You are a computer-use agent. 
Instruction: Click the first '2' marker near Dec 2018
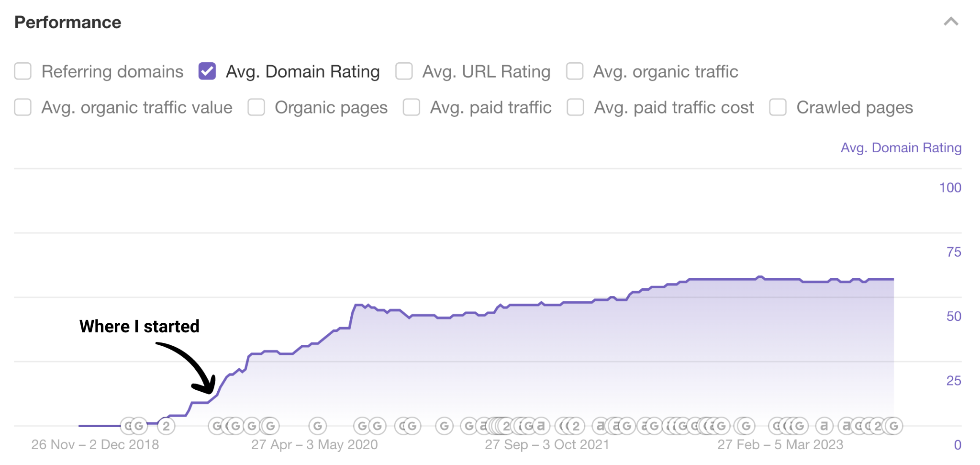click(x=166, y=426)
